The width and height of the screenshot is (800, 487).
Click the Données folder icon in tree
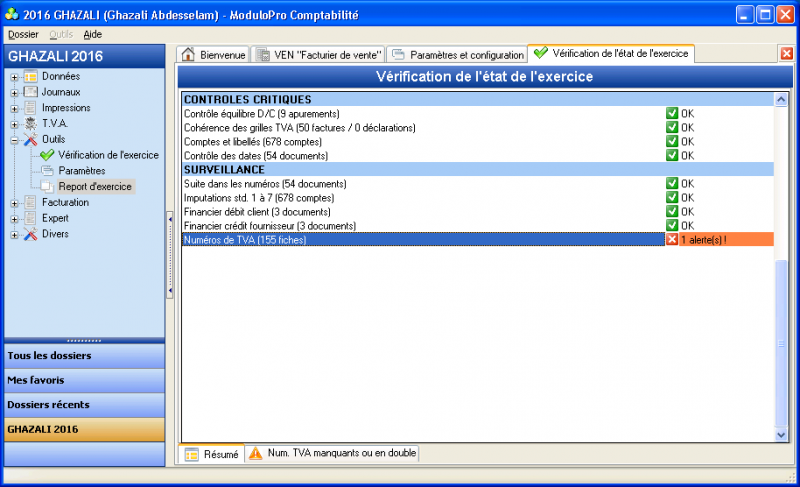(31, 76)
